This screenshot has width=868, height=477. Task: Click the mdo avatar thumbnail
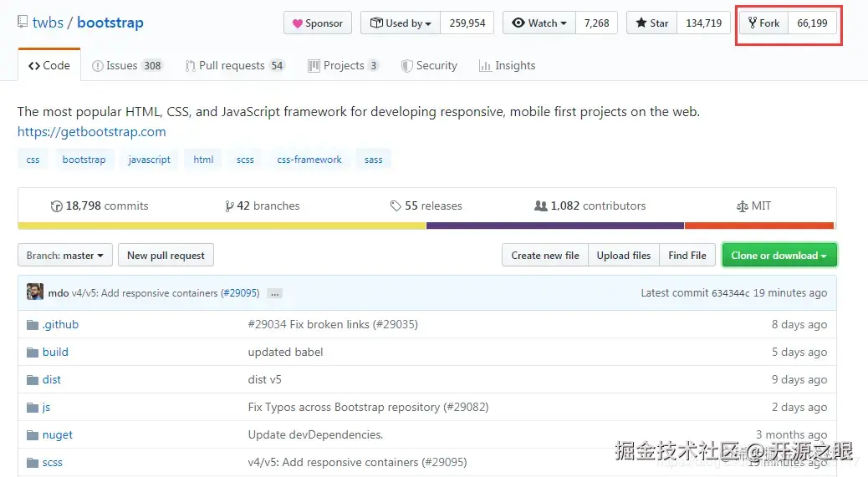click(35, 292)
